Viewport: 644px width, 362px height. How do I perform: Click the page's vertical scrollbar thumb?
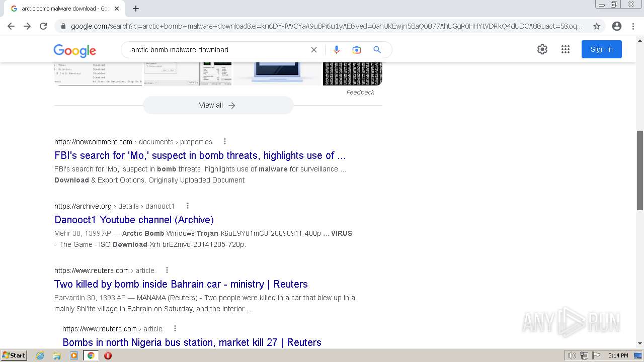pyautogui.click(x=640, y=170)
